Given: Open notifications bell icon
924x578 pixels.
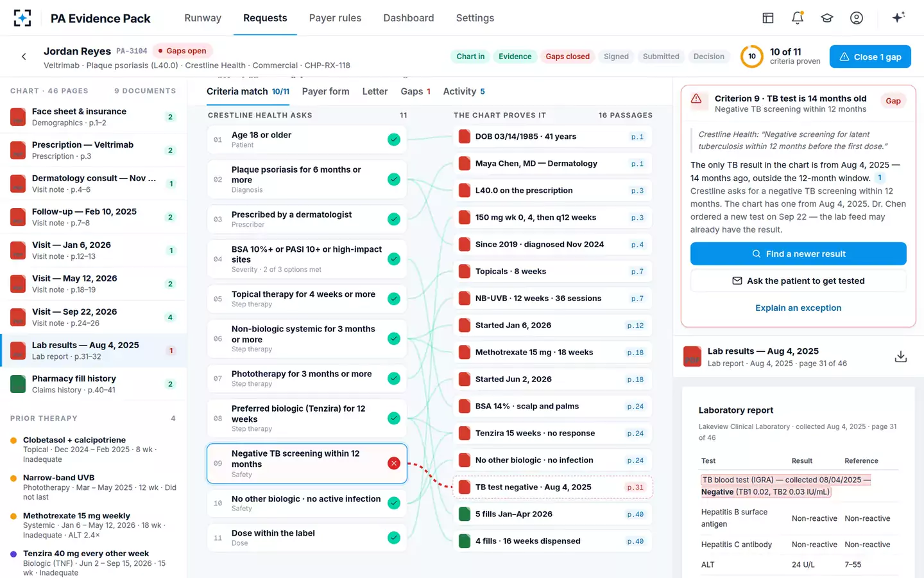Looking at the screenshot, I should (x=798, y=18).
